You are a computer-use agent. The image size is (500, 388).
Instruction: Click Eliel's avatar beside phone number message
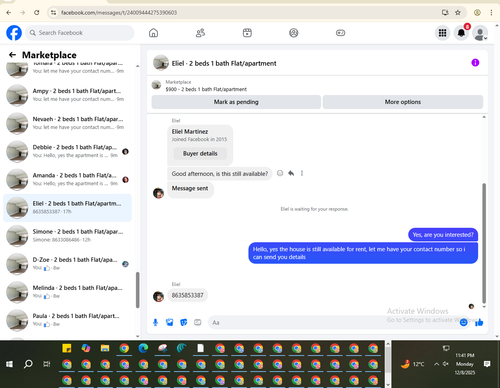coord(158,296)
